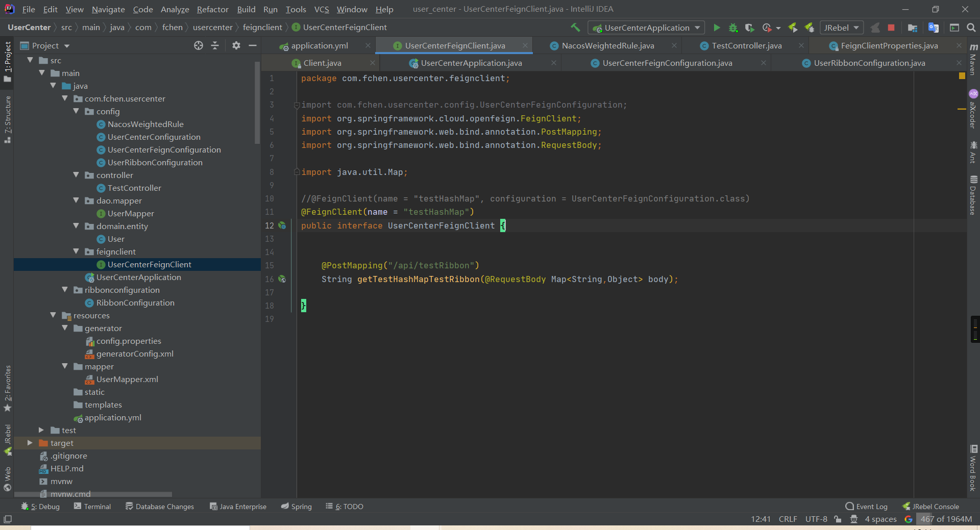The height and width of the screenshot is (530, 980).
Task: Collapse the feignclient package folder
Action: 77,251
